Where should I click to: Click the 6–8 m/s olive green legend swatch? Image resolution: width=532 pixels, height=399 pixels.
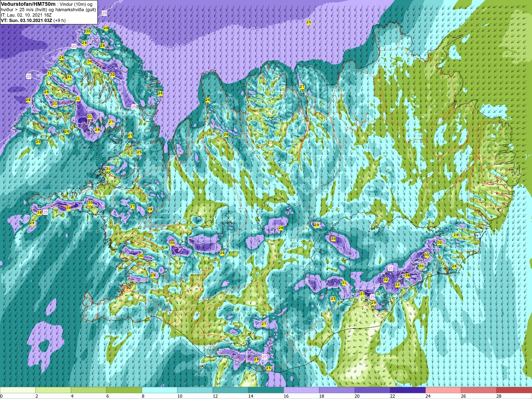(x=124, y=390)
